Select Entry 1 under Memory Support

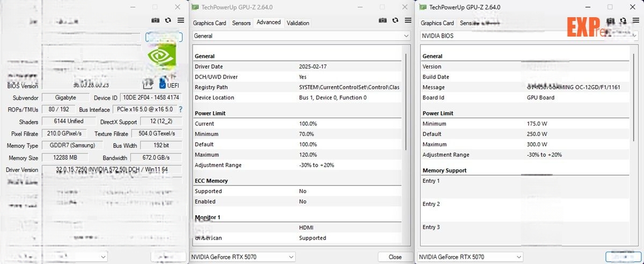[525, 187]
